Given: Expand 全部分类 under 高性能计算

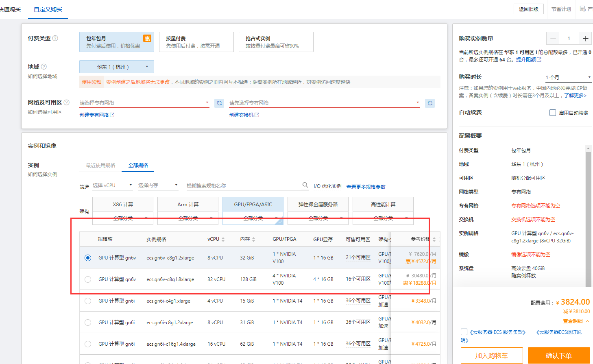Looking at the screenshot, I should coord(383,218).
